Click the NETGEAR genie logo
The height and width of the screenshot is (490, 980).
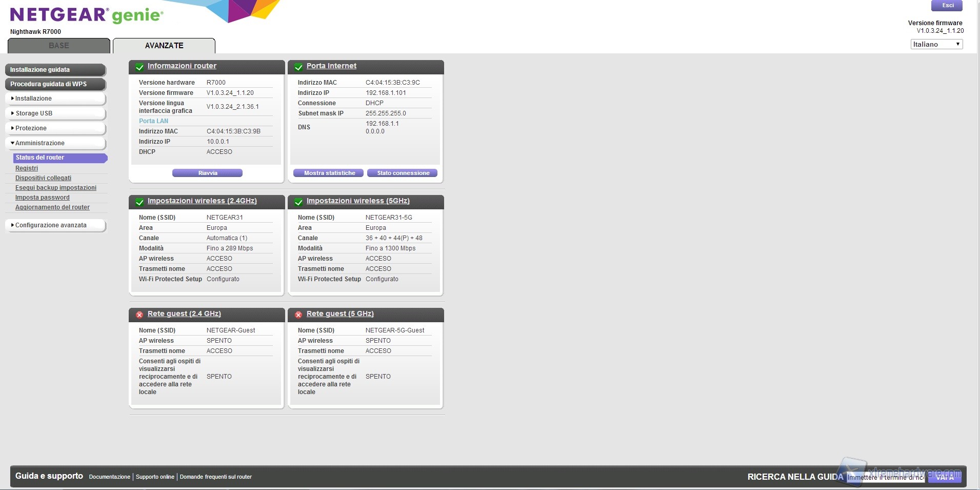pos(86,15)
